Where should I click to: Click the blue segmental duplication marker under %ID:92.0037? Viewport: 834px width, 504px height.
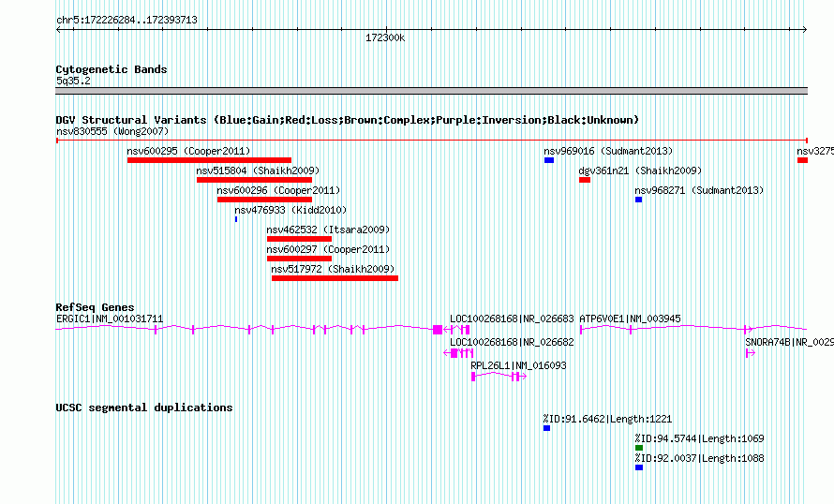[639, 467]
